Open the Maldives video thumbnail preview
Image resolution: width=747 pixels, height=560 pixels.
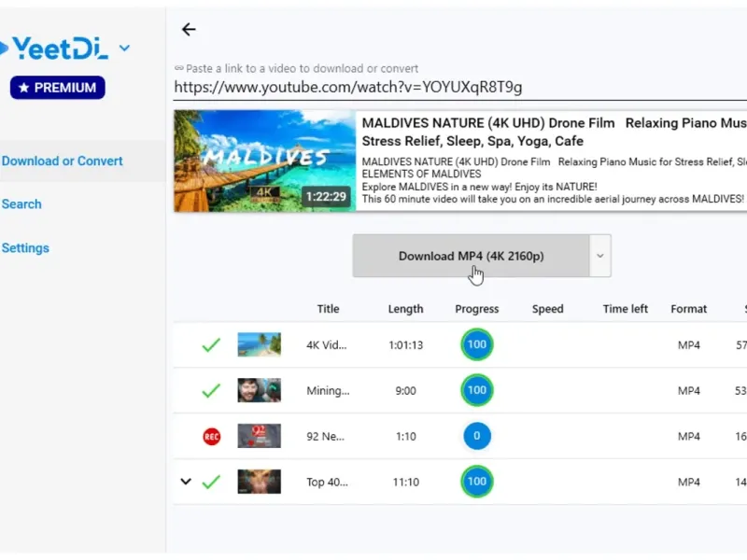(265, 161)
